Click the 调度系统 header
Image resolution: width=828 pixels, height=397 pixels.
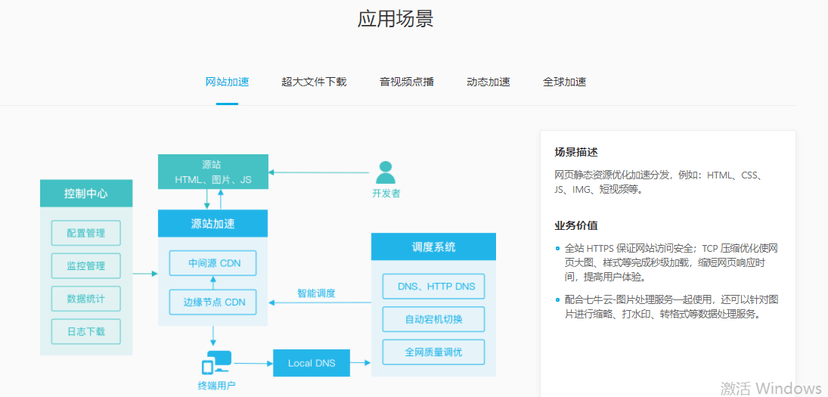(x=434, y=247)
